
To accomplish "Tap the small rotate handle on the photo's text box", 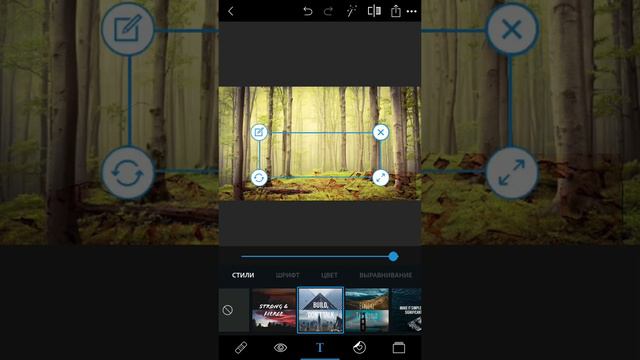I will [x=259, y=178].
